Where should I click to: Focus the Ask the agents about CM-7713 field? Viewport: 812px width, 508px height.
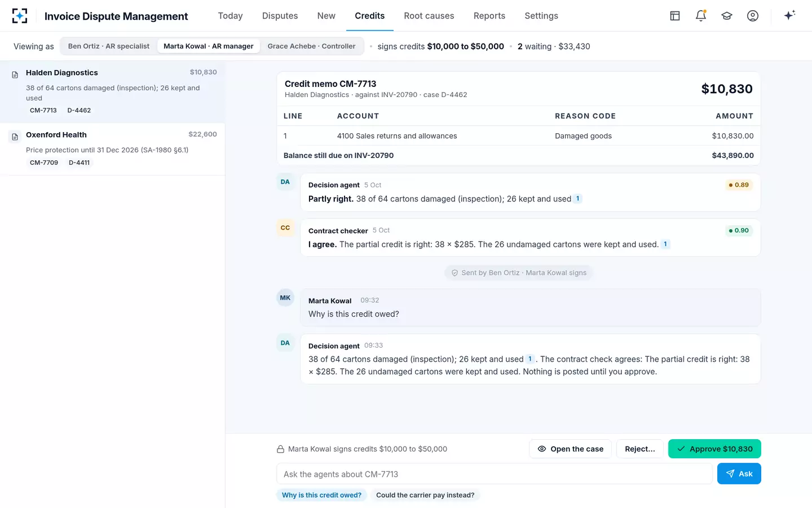click(495, 474)
